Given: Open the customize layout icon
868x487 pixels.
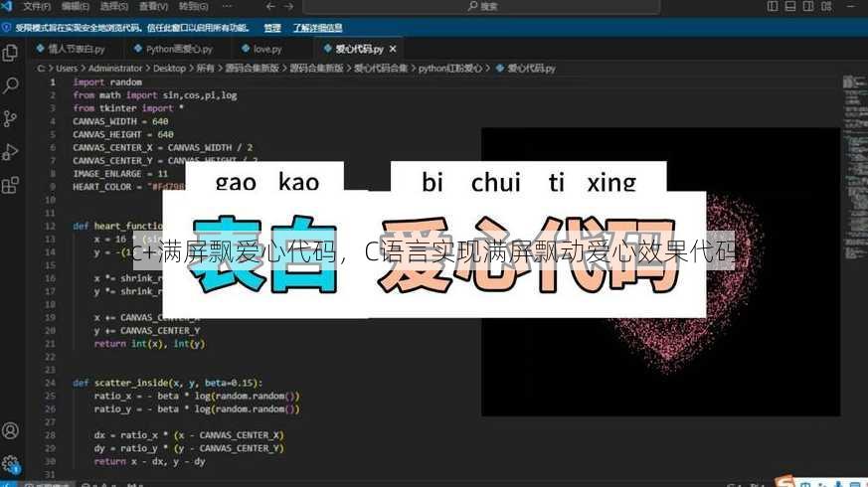Looking at the screenshot, I should pyautogui.click(x=826, y=6).
